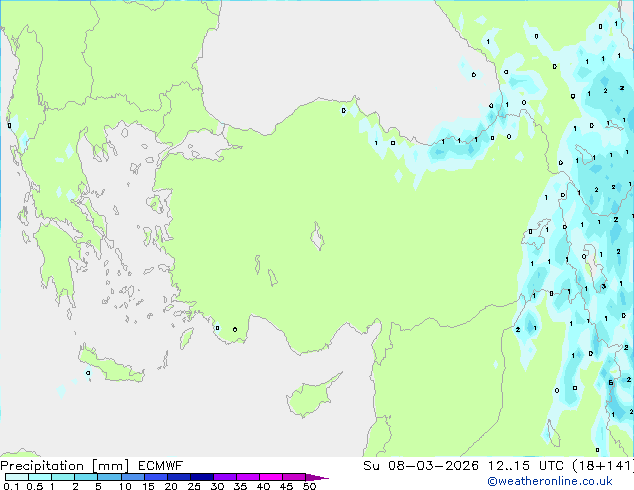This screenshot has width=634, height=490.
Task: Click the 40–45 mm magenta swatch
Action: (x=271, y=477)
